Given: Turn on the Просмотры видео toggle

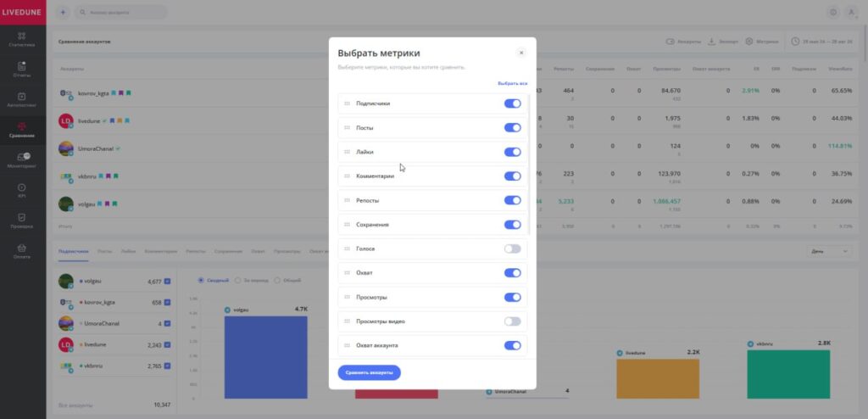Looking at the screenshot, I should tap(512, 321).
